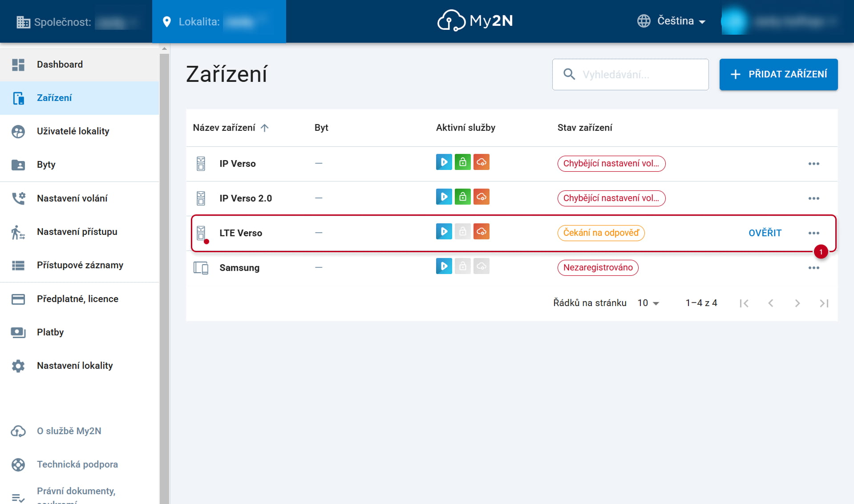Click the magnifier search icon
Image resolution: width=854 pixels, height=504 pixels.
569,74
